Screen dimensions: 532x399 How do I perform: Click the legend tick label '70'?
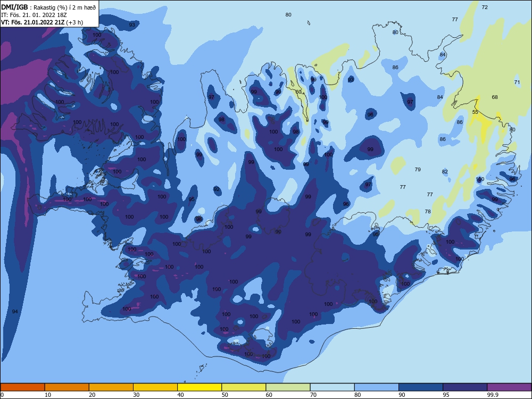pyautogui.click(x=313, y=395)
